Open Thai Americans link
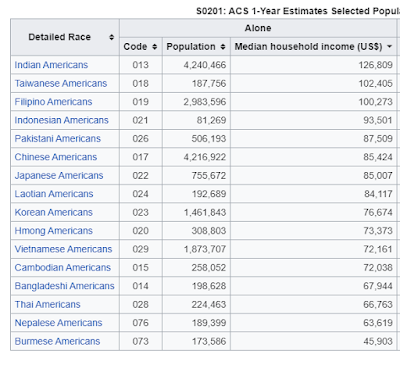Viewport: 400px width, 365px height. click(x=47, y=304)
